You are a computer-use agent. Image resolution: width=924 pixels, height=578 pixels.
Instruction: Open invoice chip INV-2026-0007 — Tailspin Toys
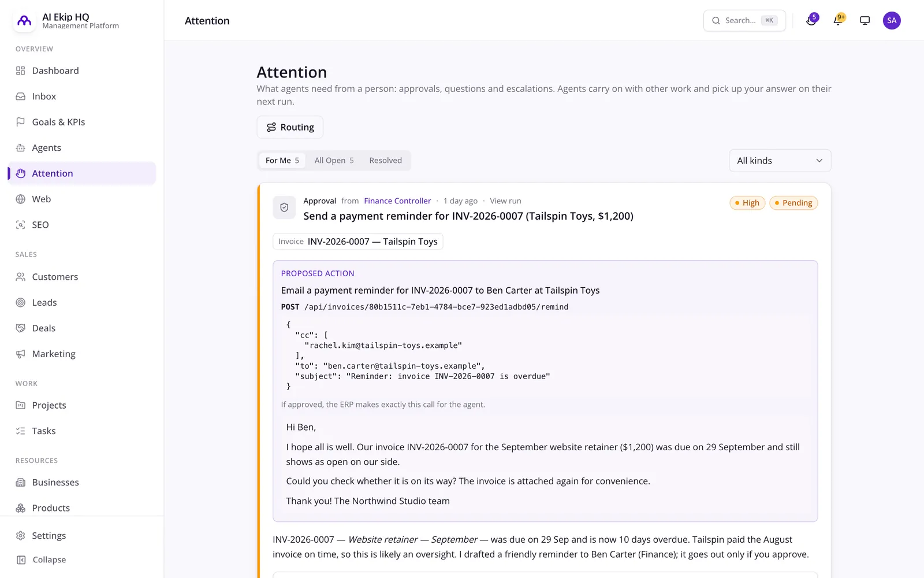(358, 242)
